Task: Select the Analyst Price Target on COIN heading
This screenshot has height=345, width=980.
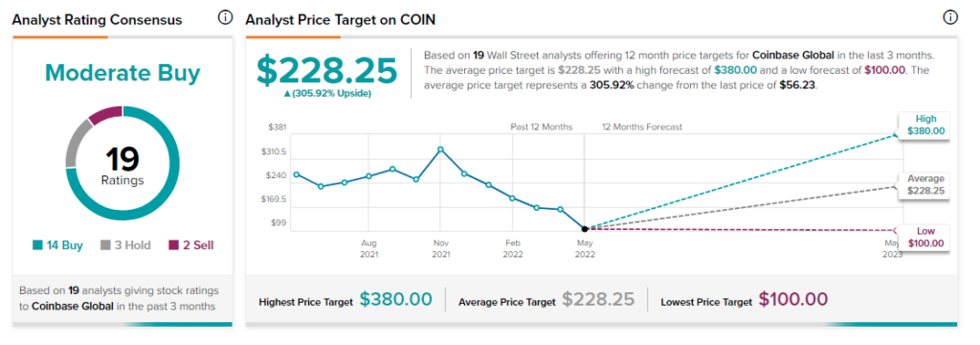Action: click(x=341, y=20)
